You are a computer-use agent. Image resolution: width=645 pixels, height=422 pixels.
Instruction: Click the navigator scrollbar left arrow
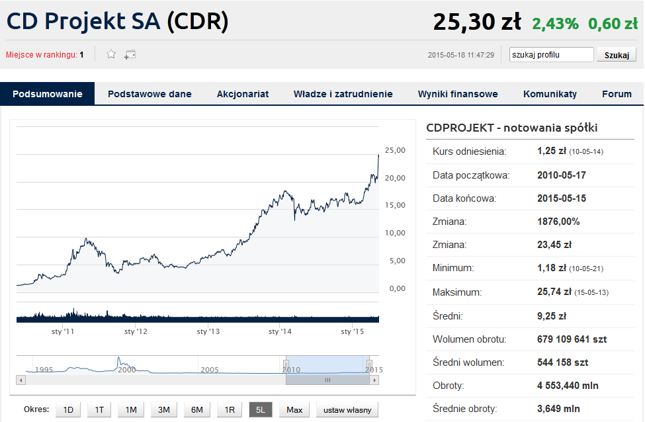point(21,381)
